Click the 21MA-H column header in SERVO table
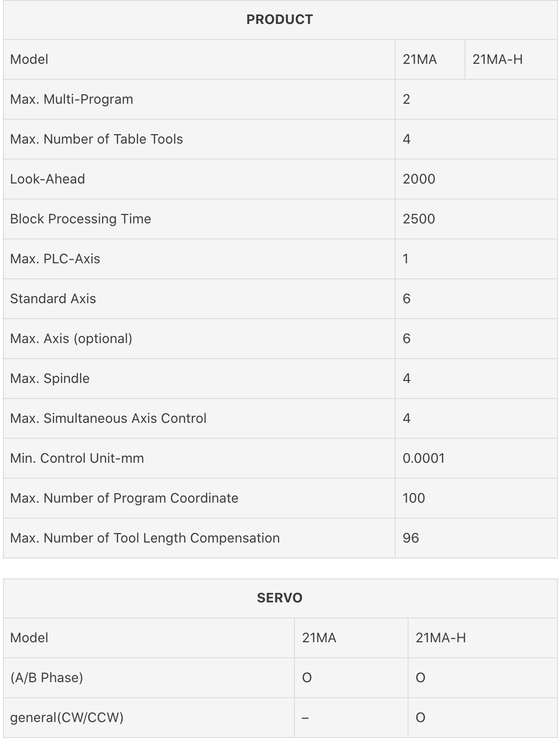Screen dimensions: 560x741 click(441, 638)
